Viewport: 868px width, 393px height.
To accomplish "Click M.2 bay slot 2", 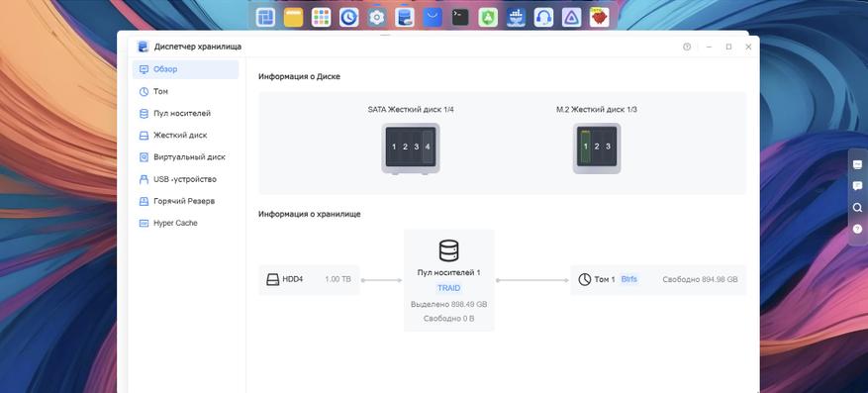I will click(x=596, y=147).
